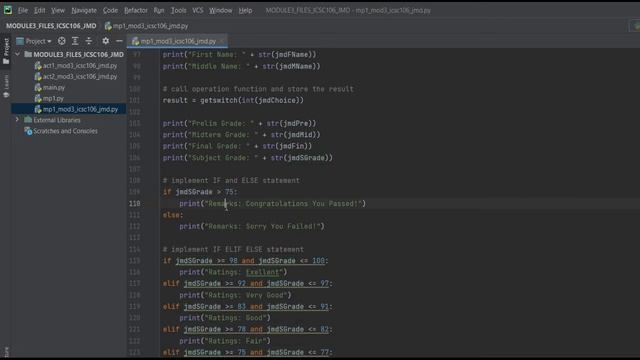The image size is (640, 360).
Task: Click the 'if jmdSGrade > 75:' line
Action: click(x=200, y=192)
